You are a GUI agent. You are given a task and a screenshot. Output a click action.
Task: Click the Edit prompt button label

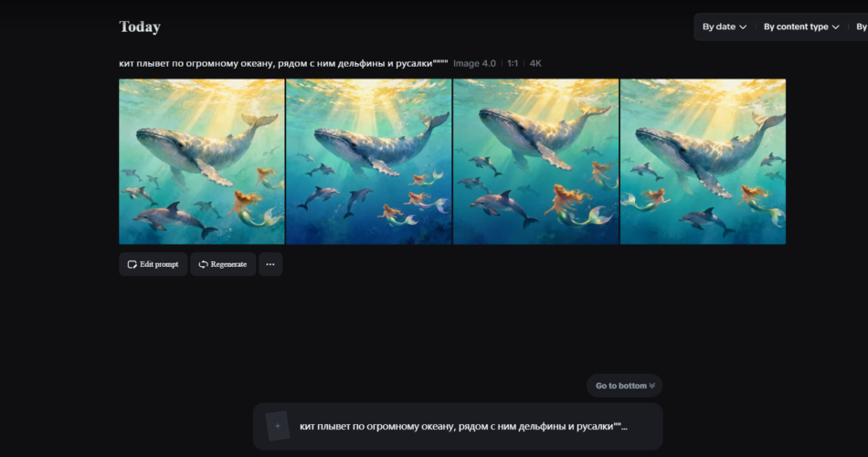coord(159,264)
